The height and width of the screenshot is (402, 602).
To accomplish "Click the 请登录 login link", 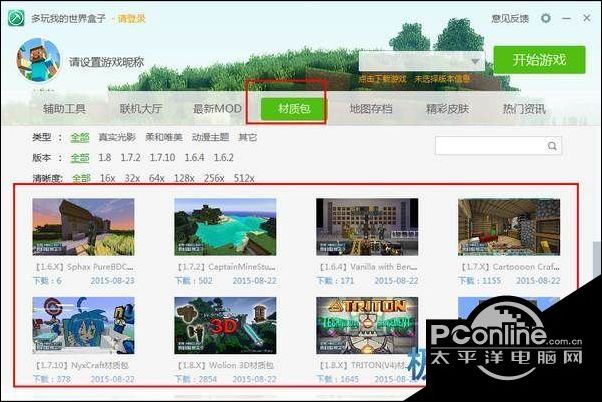I will 131,18.
